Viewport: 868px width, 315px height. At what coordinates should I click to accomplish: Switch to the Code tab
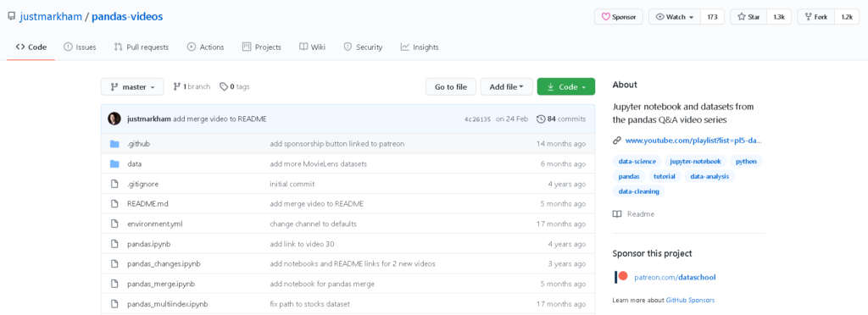tap(31, 47)
